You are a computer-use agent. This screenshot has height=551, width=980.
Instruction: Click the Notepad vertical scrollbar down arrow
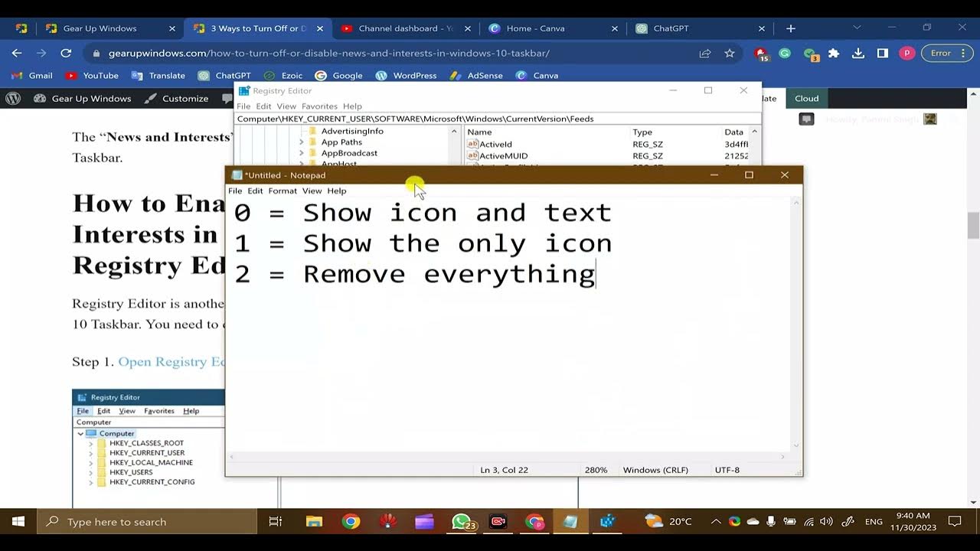[x=797, y=445]
